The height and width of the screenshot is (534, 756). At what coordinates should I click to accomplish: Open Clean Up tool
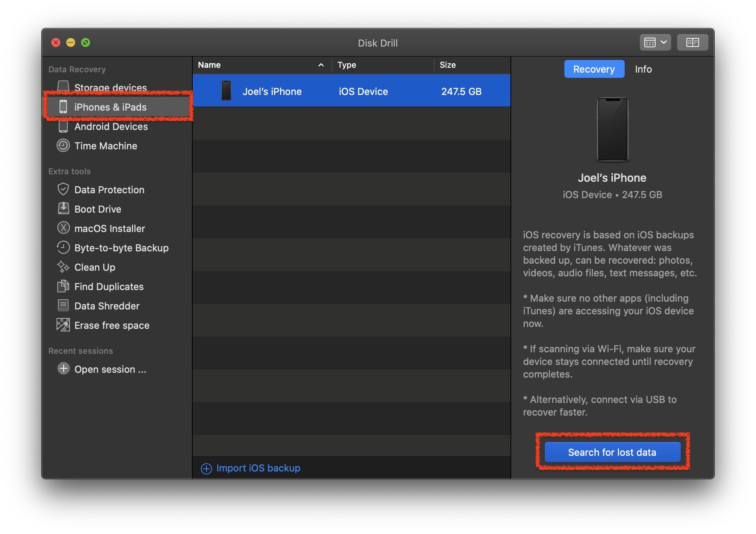pyautogui.click(x=94, y=267)
